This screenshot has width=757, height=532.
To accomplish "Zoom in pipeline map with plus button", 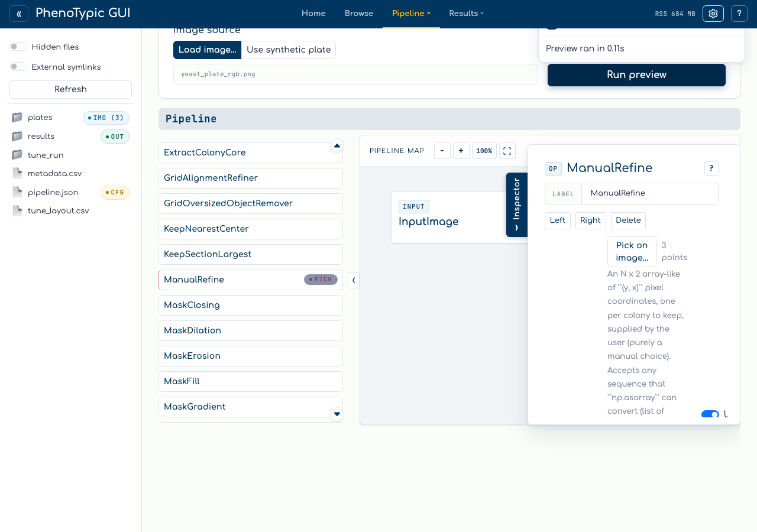I will point(461,151).
